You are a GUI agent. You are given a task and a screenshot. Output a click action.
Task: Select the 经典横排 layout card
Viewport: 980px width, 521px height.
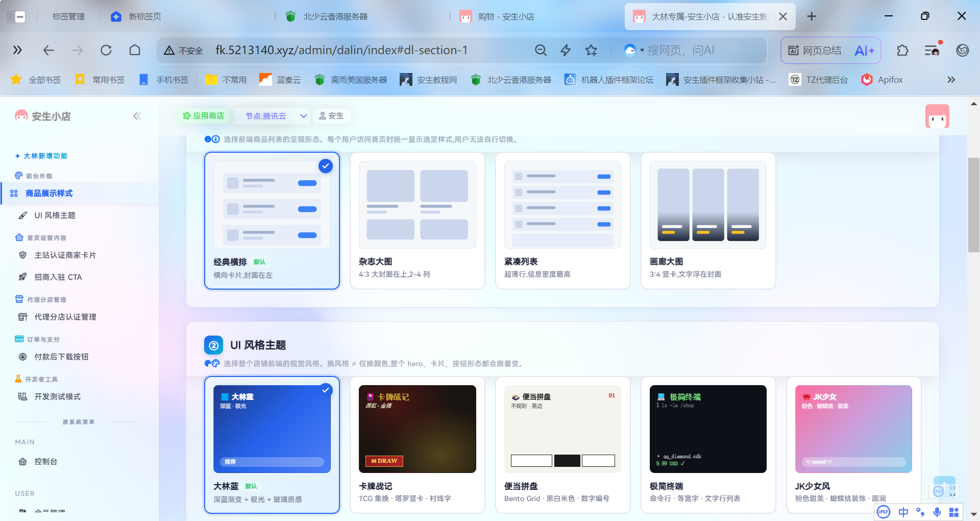click(x=272, y=221)
